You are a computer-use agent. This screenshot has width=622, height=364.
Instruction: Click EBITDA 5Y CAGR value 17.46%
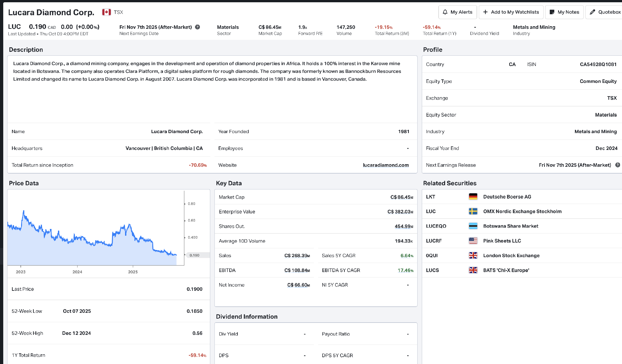coord(405,270)
